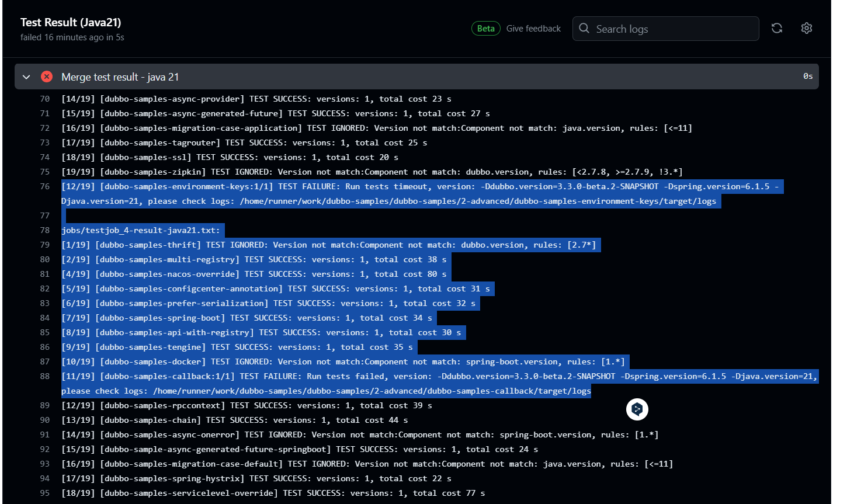Click the 'Test Result (Java21)' heading
847x504 pixels.
tap(71, 22)
